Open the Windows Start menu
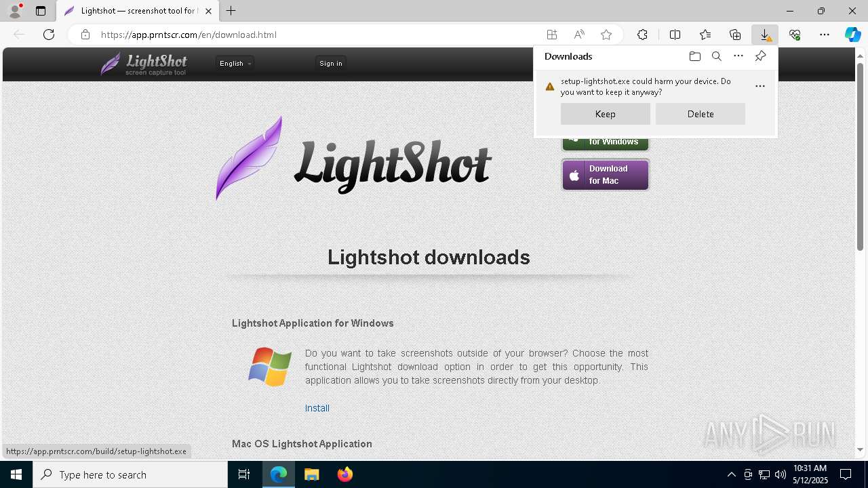Viewport: 868px width, 488px height. [x=16, y=474]
